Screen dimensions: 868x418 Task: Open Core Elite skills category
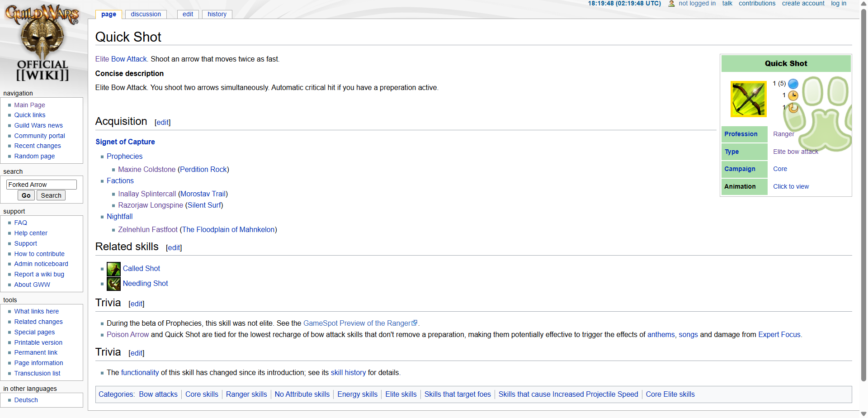670,394
